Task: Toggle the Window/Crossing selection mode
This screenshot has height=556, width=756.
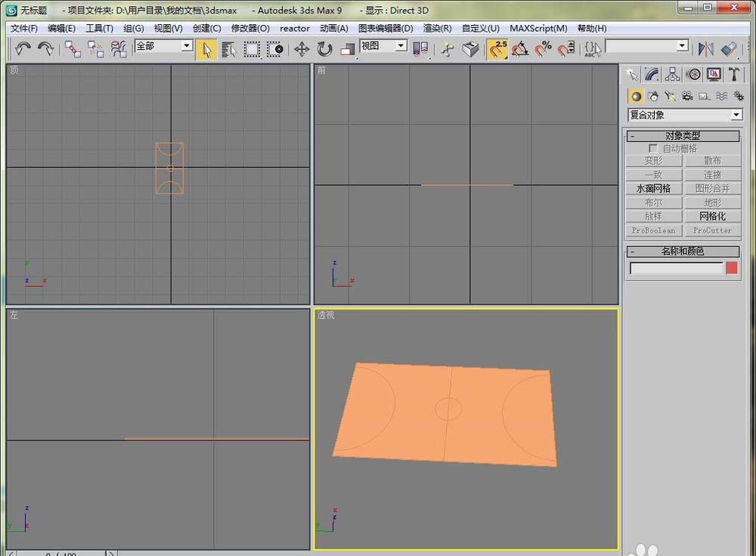Action: pyautogui.click(x=275, y=49)
